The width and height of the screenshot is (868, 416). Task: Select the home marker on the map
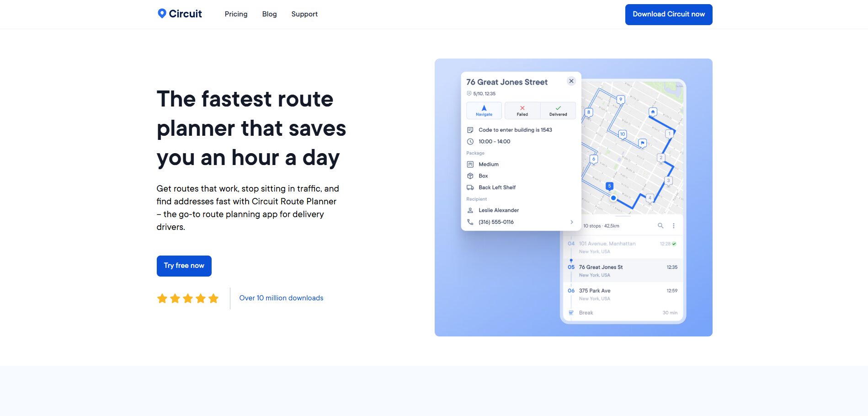pos(653,112)
